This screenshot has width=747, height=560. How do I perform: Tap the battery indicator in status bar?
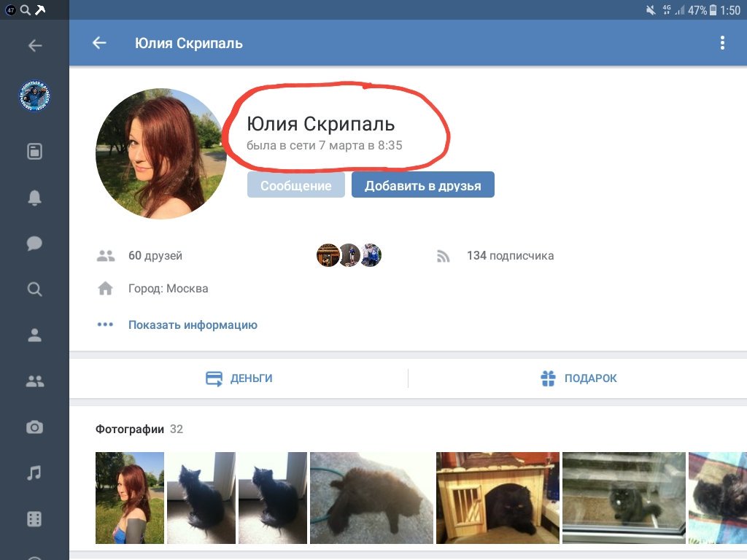pos(713,10)
